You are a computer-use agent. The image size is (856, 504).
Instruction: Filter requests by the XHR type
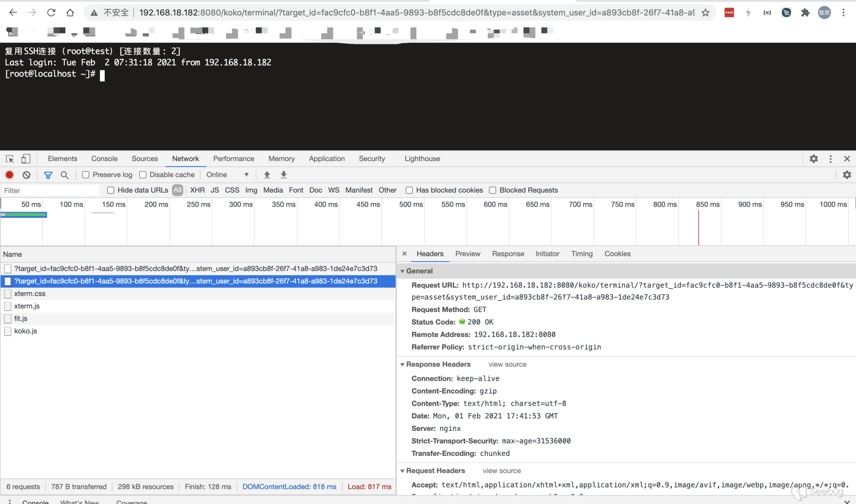point(197,190)
